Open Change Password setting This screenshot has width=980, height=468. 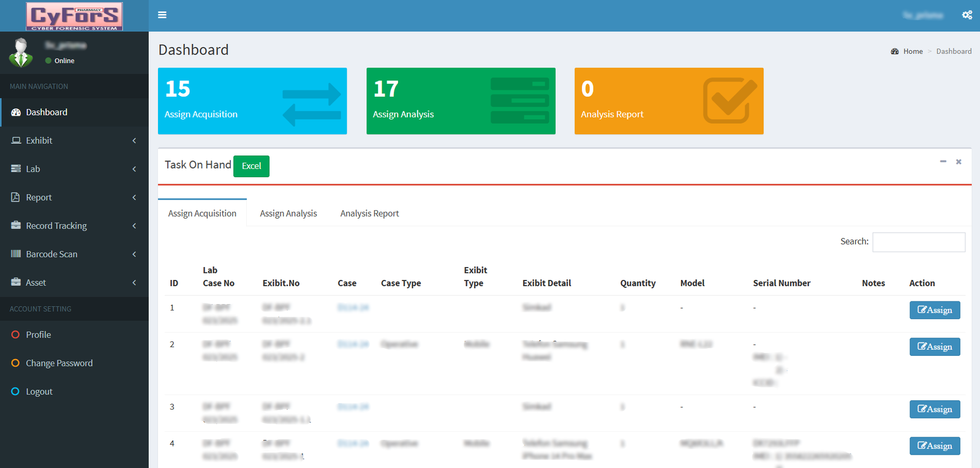pos(74,363)
